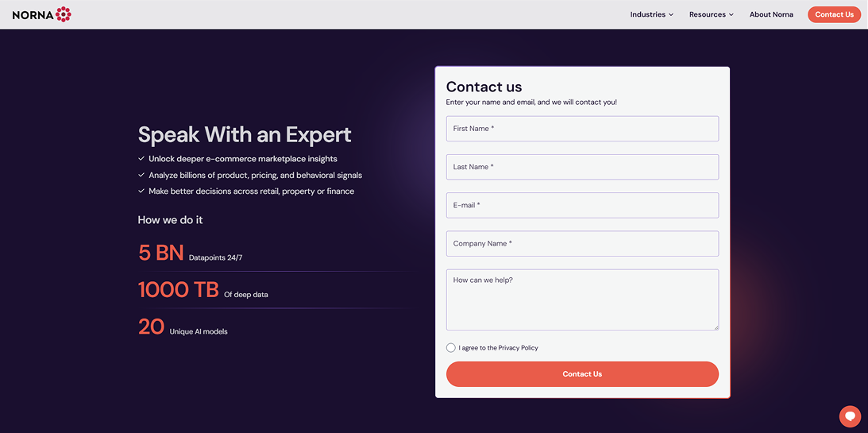Expand the Resources dropdown menu
The image size is (868, 433).
pyautogui.click(x=712, y=14)
